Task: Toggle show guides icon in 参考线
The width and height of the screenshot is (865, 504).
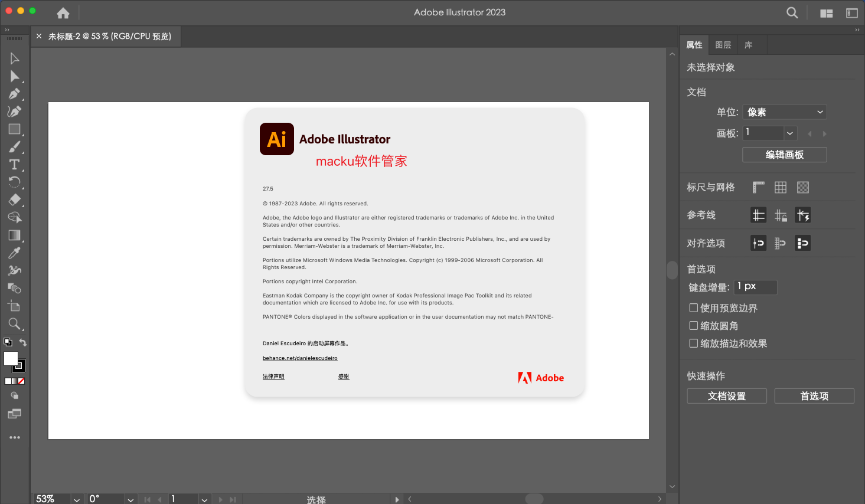Action: (759, 215)
